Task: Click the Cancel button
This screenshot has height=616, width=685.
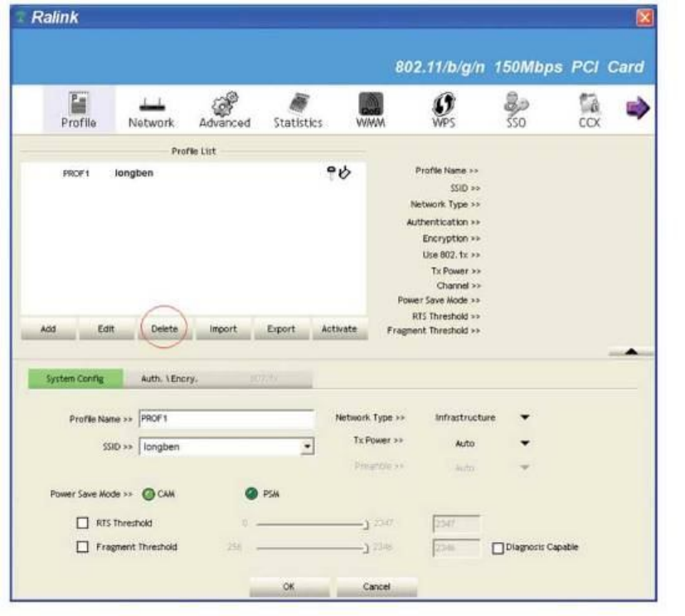Action: coord(377,587)
